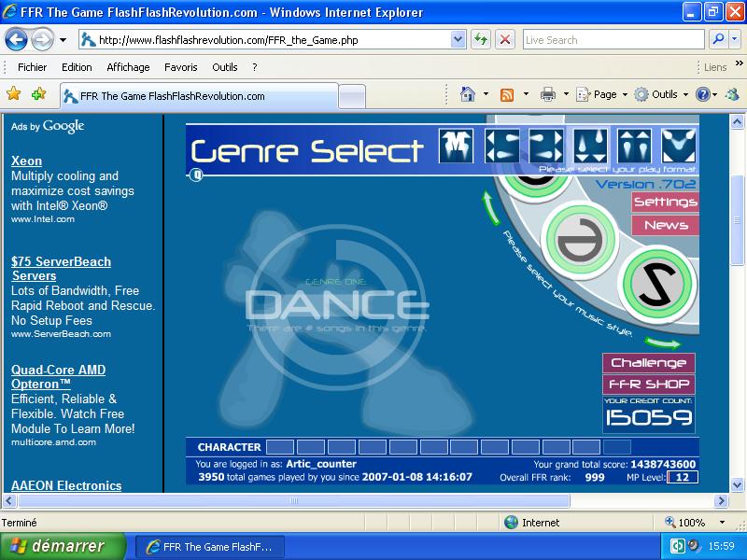Click the Print icon
Screen dimensions: 747x560
pyautogui.click(x=547, y=94)
